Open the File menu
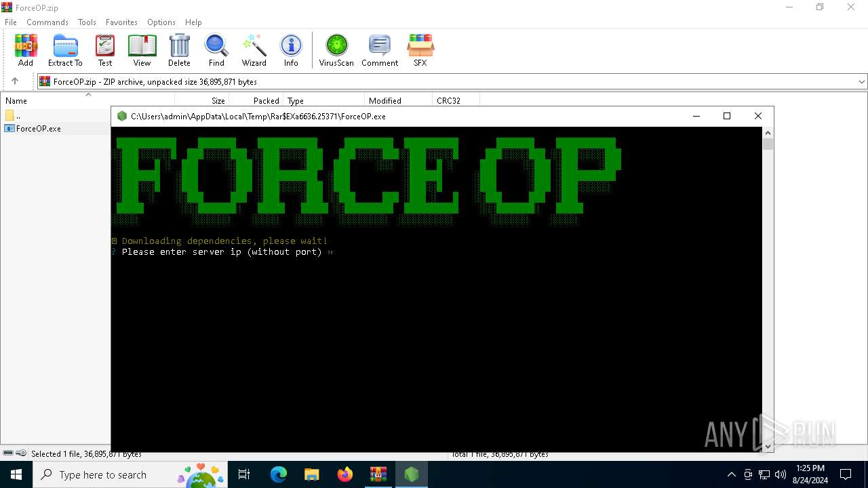868x488 pixels. (11, 22)
